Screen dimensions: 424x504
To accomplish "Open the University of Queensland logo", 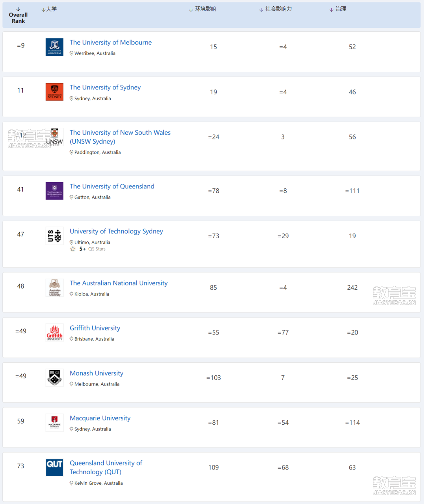I will coord(55,191).
